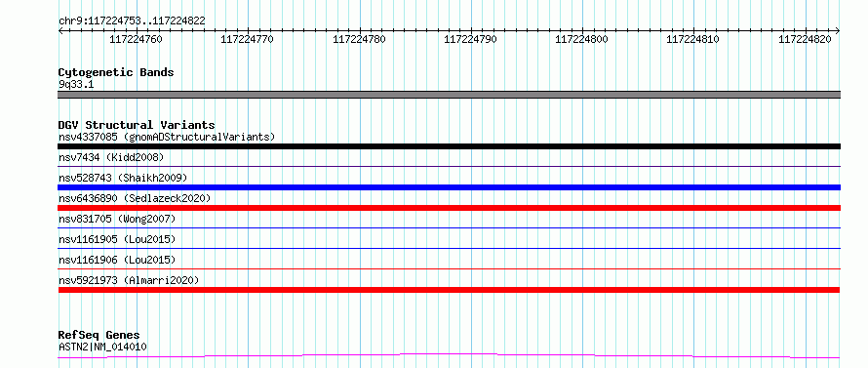The height and width of the screenshot is (368, 868).
Task: Open the Cytogenetic Bands track title
Action: [116, 72]
